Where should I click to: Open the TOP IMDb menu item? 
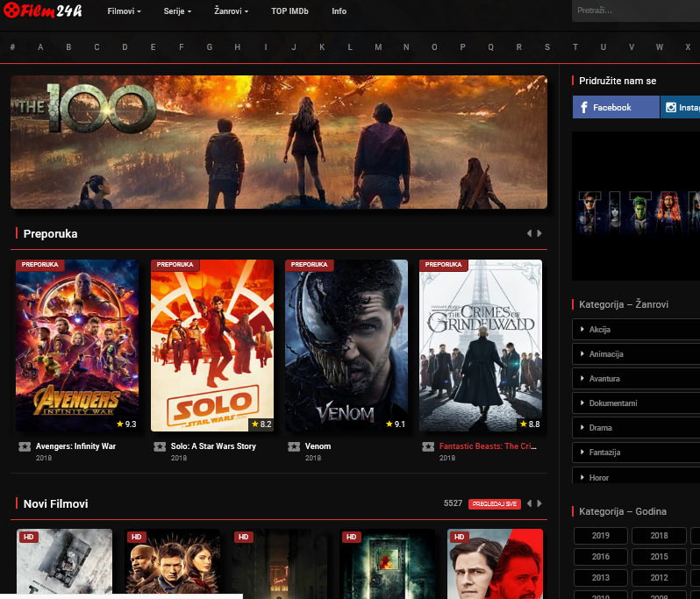289,11
